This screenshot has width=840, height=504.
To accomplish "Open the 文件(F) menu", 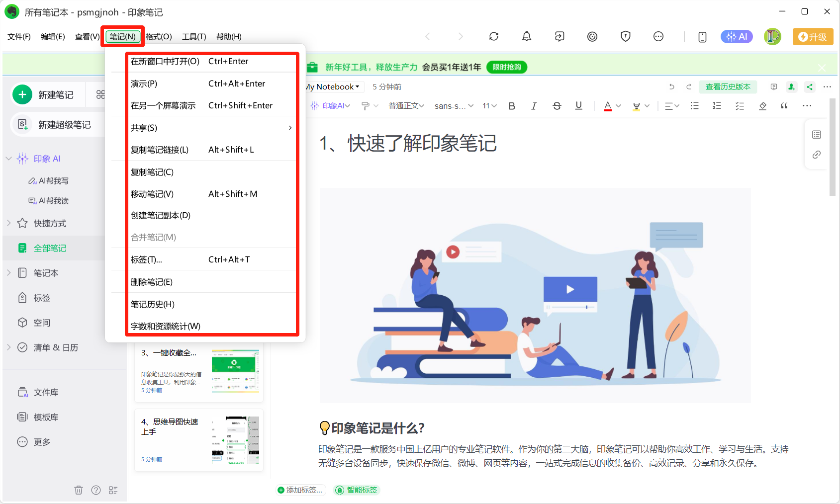I will pyautogui.click(x=19, y=37).
